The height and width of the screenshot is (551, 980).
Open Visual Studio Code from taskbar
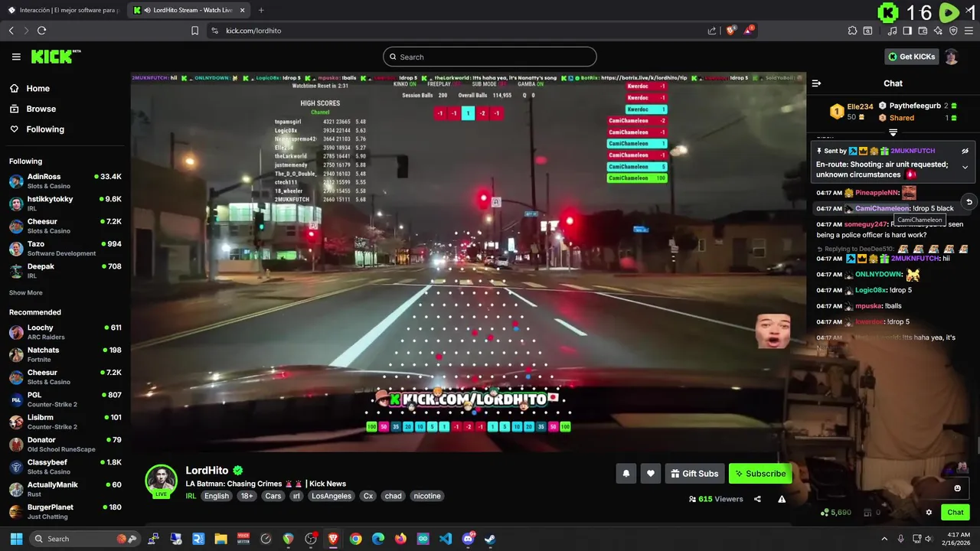point(446,539)
